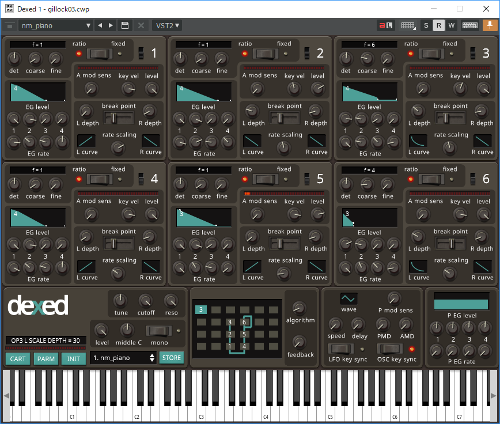The width and height of the screenshot is (500, 424).
Task: Click operator 3 'f = 6' frequency readout
Action: (x=369, y=45)
